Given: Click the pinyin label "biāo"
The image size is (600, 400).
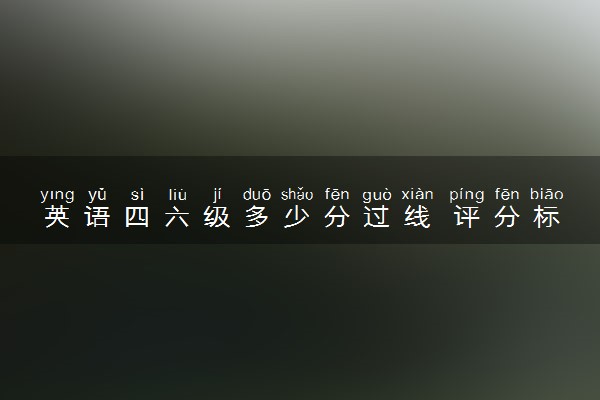Looking at the screenshot, I should pos(547,194).
